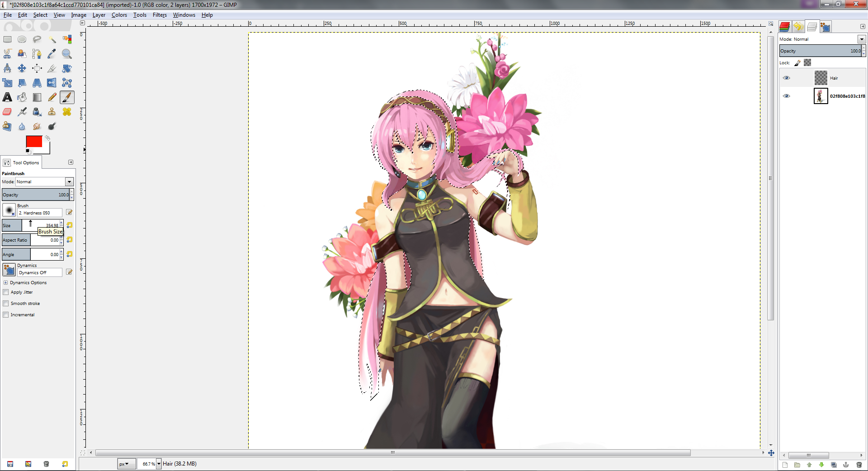Image resolution: width=868 pixels, height=471 pixels.
Task: Open Tool Options tab configuration menu
Action: pos(71,162)
